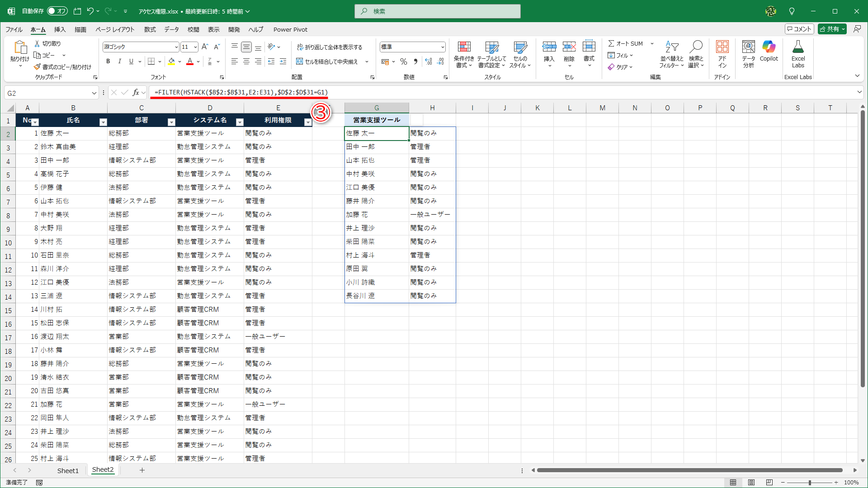
Task: Apply percent style from the 数値 group
Action: (x=404, y=61)
